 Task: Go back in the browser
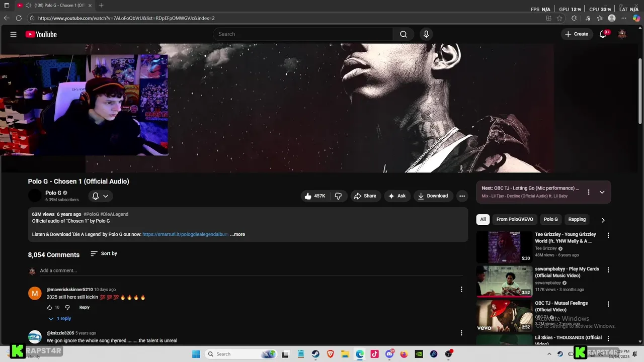tap(7, 18)
